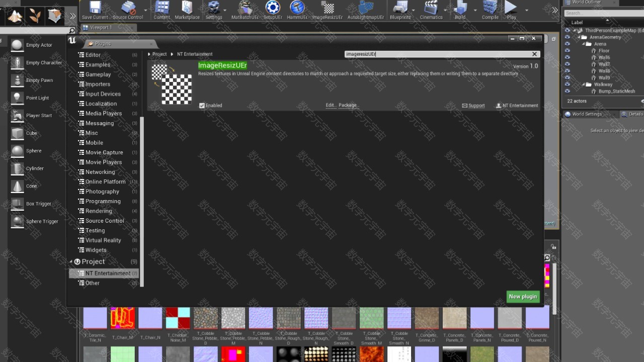644x362 pixels.
Task: Open the plugin's Support link
Action: [x=473, y=106]
